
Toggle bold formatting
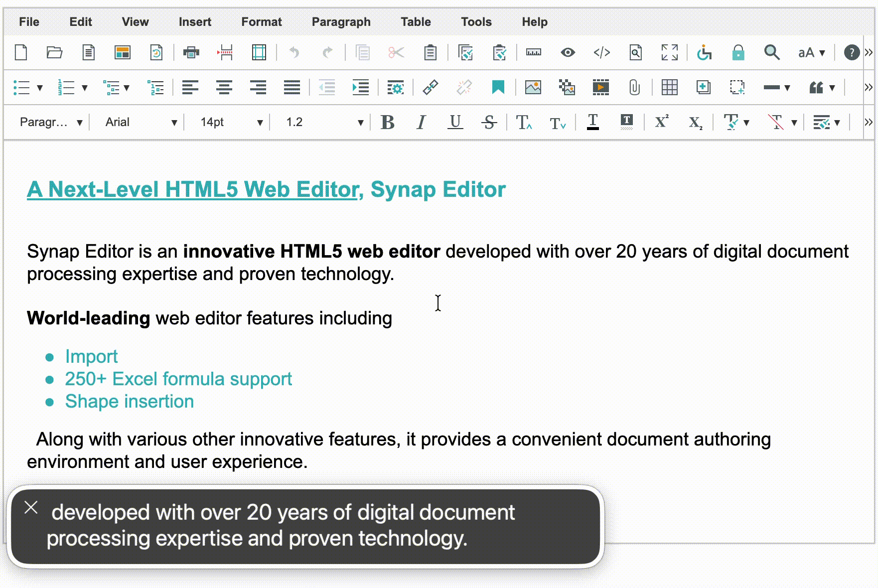tap(387, 122)
